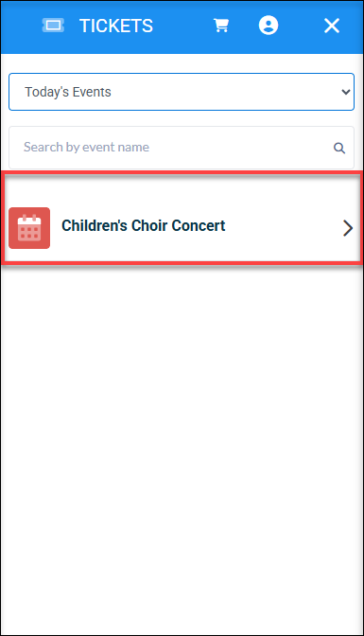Viewport: 364px width, 636px height.
Task: Place cursor in event name search box
Action: pyautogui.click(x=182, y=148)
